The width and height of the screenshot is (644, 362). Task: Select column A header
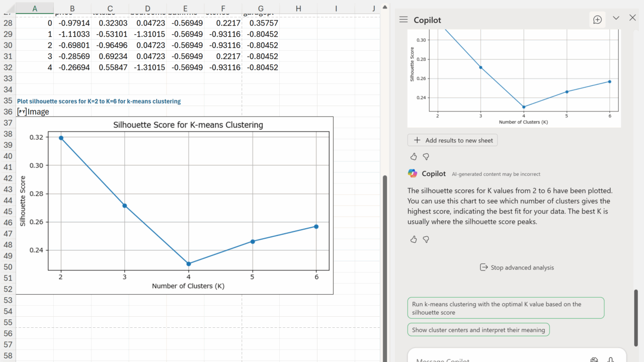coord(34,8)
